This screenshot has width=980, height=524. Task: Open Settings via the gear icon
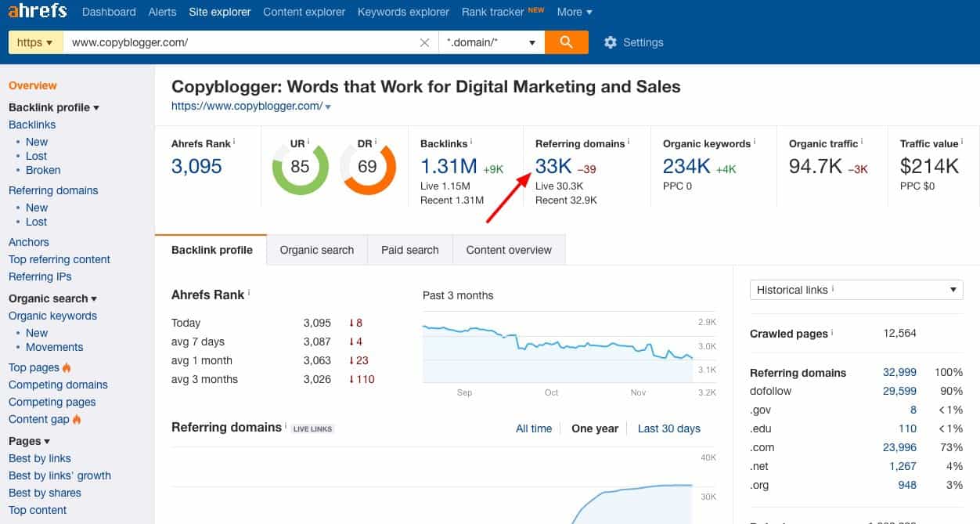611,42
